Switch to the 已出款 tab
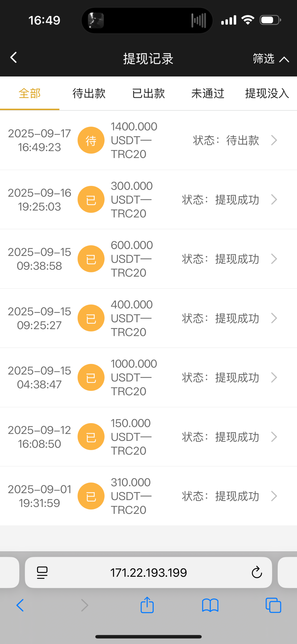Image resolution: width=297 pixels, height=644 pixels. (x=148, y=94)
